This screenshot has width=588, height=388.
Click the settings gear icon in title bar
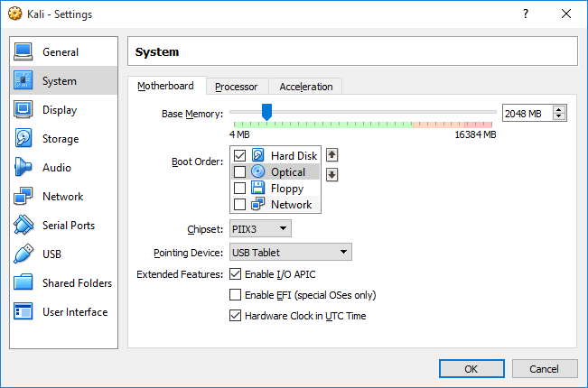pos(15,14)
